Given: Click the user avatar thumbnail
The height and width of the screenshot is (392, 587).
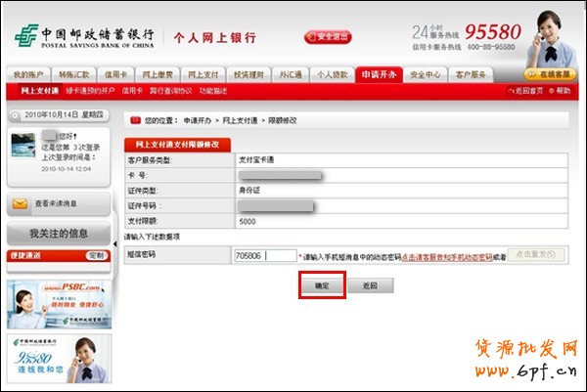Looking at the screenshot, I should tap(22, 145).
